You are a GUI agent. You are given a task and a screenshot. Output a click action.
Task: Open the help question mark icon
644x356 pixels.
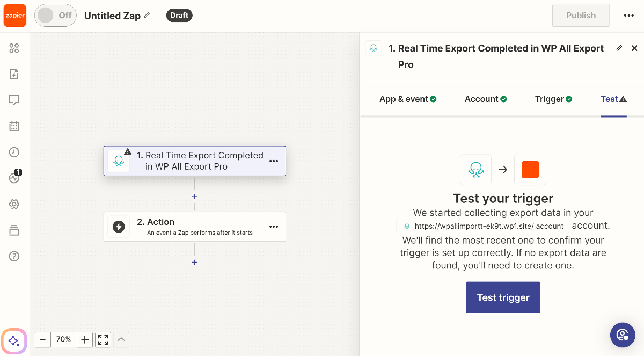pos(14,256)
